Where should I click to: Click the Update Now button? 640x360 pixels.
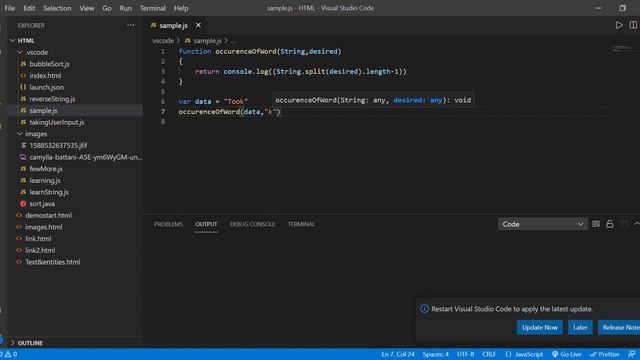pyautogui.click(x=540, y=327)
